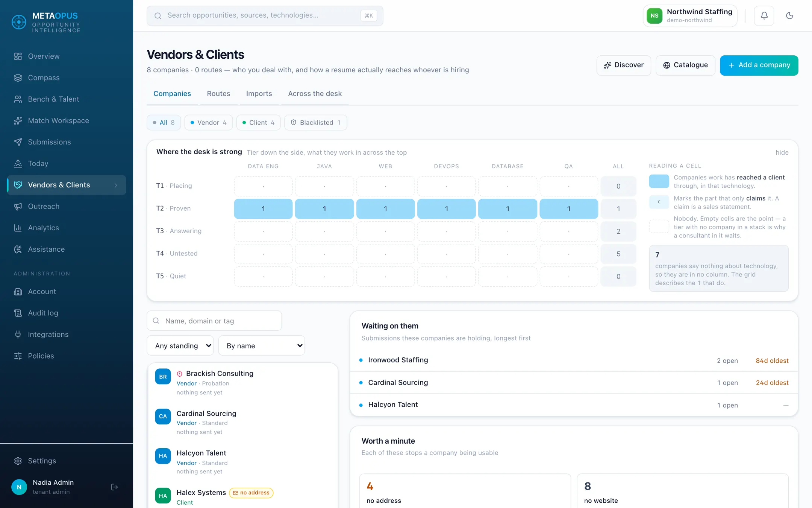Click the Analytics bar chart icon
812x508 pixels.
tap(18, 228)
